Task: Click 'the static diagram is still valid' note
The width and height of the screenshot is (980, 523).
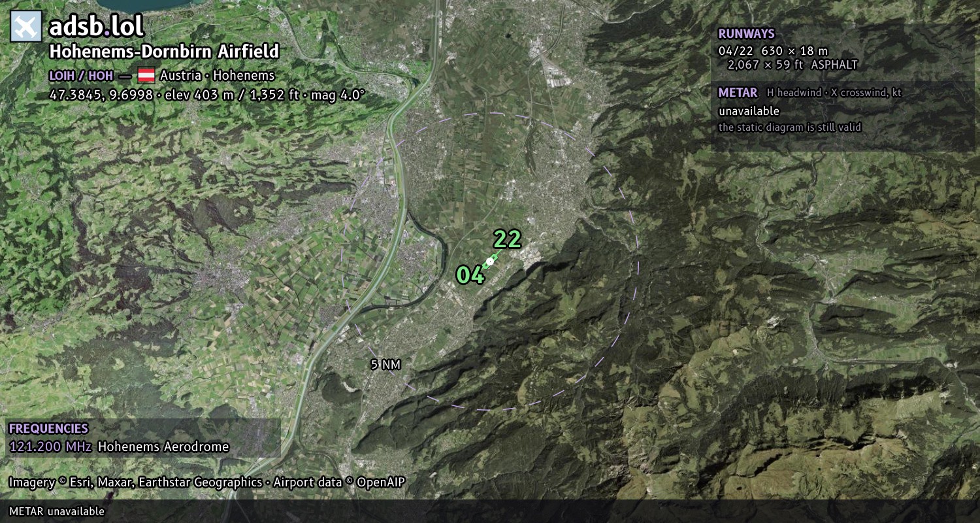Action: [x=790, y=127]
